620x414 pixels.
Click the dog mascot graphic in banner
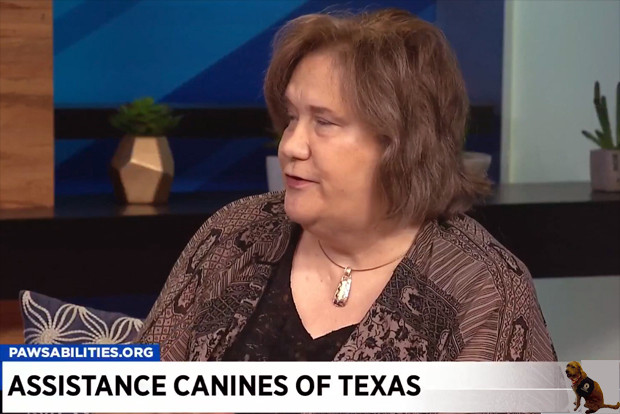pos(589,386)
